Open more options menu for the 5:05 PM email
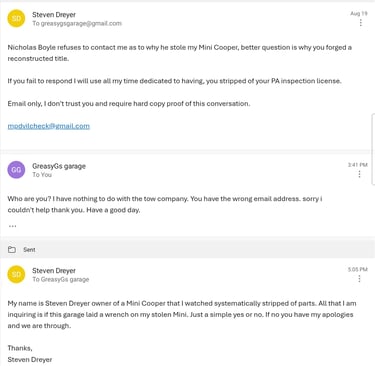 tap(359, 279)
